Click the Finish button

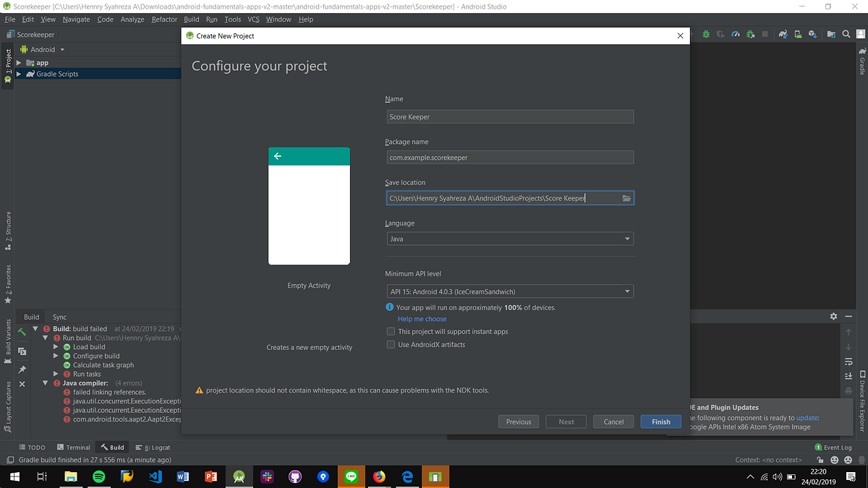point(661,421)
